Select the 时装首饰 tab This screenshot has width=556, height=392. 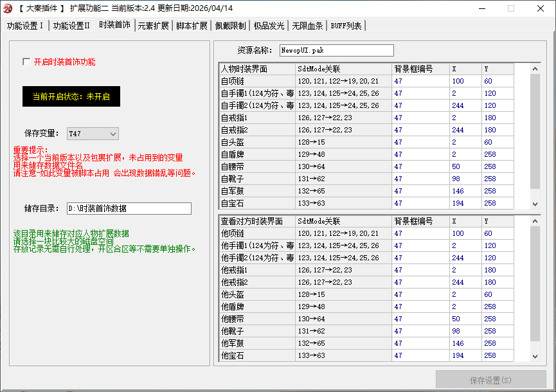click(115, 25)
